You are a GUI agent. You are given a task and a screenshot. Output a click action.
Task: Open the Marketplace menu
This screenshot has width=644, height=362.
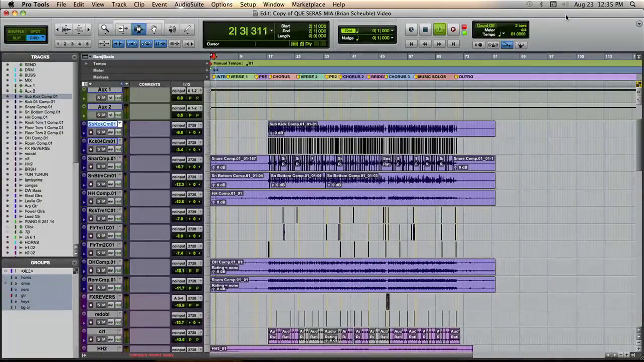coord(308,4)
